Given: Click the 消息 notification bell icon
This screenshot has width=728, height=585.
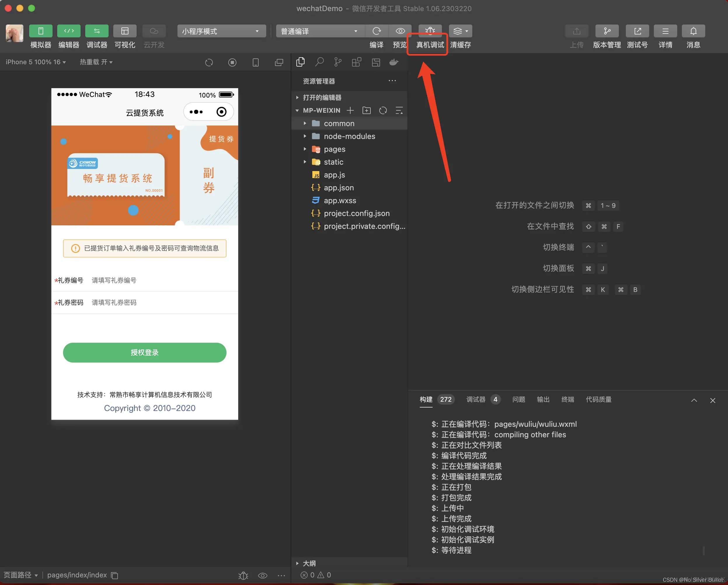Looking at the screenshot, I should pyautogui.click(x=693, y=31).
